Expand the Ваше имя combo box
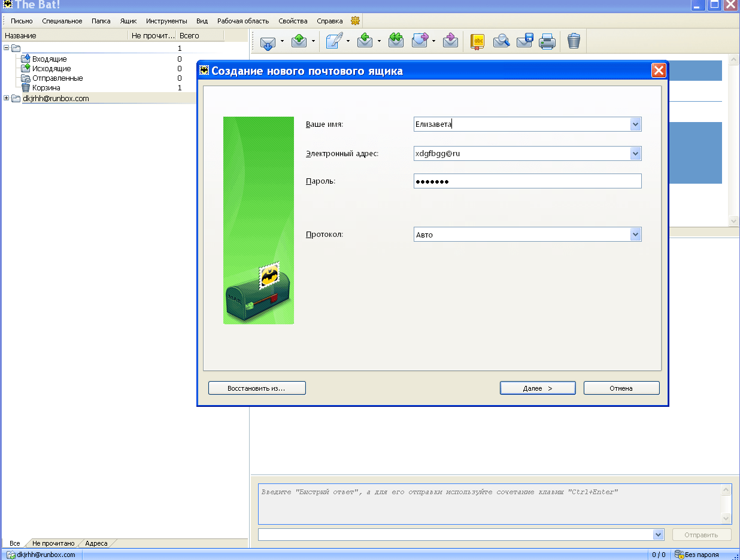The image size is (740, 560). [635, 124]
